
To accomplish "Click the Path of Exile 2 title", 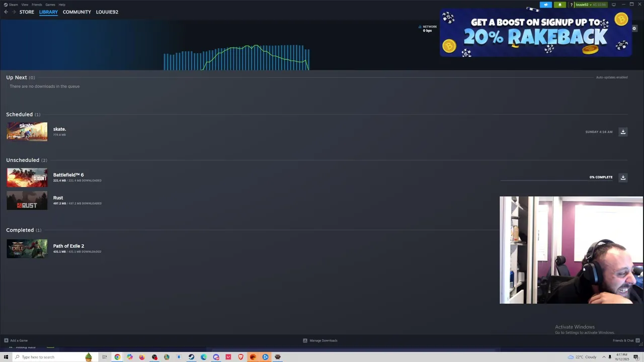I will pos(68,246).
